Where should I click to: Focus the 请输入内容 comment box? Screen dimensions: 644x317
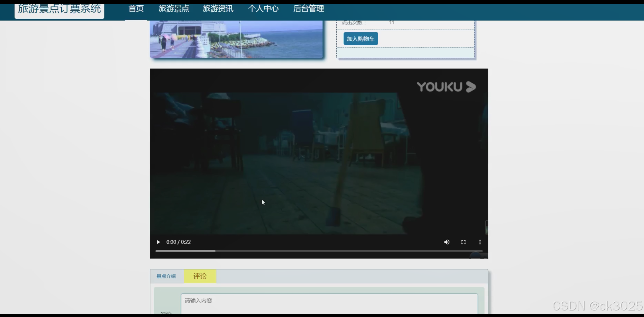(x=329, y=303)
